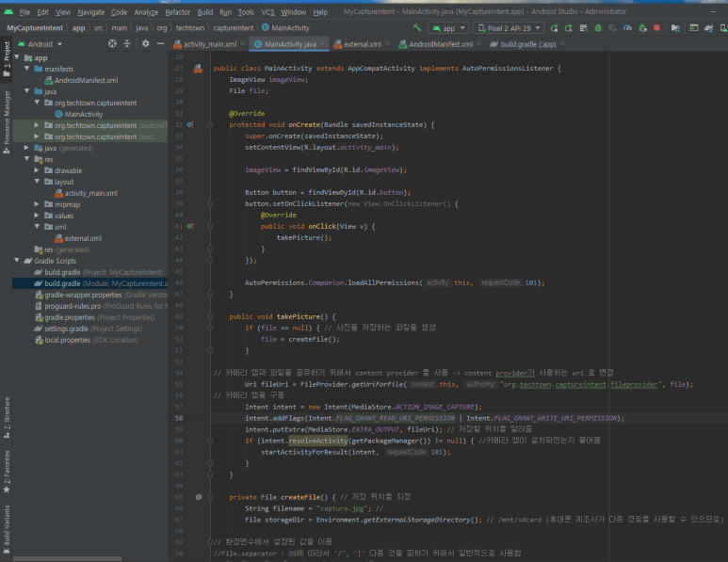This screenshot has width=728, height=562.
Task: Toggle the 2: Favorites tool window
Action: pos(7,472)
